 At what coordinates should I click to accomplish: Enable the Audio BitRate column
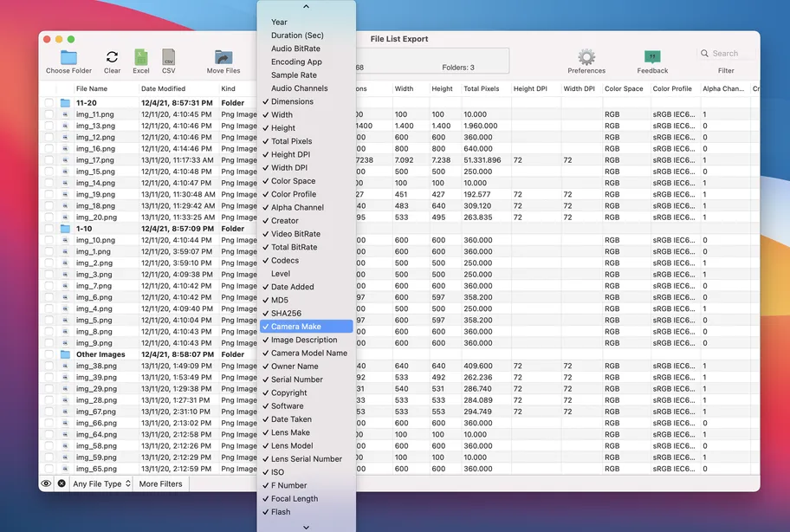[307, 49]
